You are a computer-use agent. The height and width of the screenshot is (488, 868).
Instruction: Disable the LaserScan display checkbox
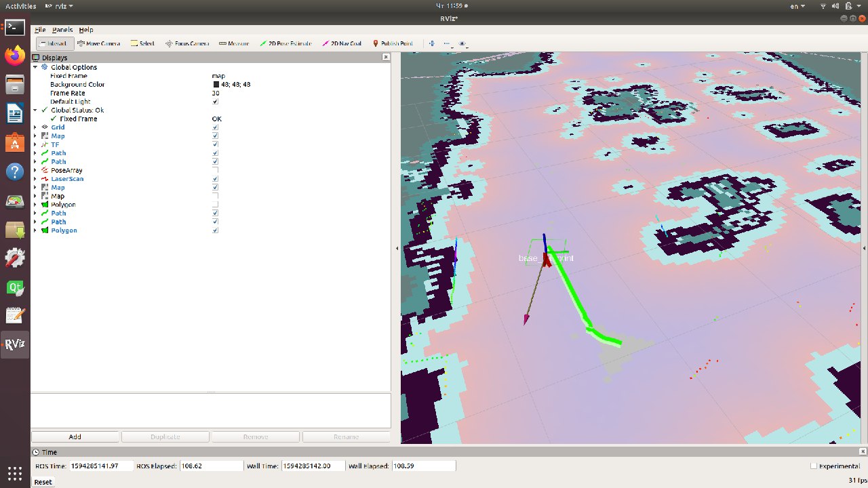pos(216,179)
